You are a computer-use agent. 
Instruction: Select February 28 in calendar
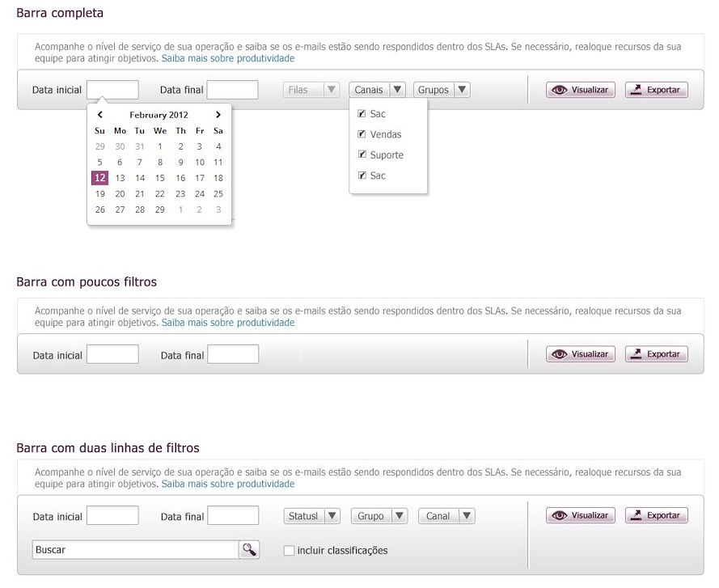coord(140,209)
